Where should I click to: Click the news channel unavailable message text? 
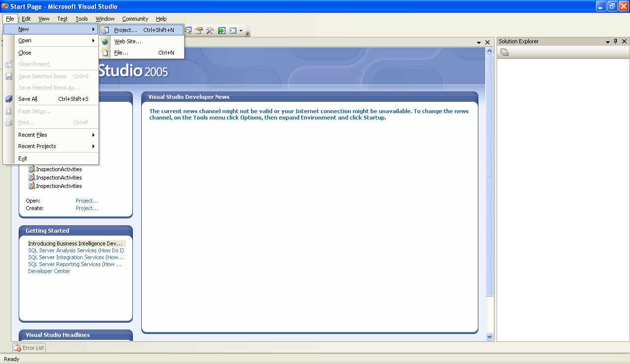coord(309,115)
